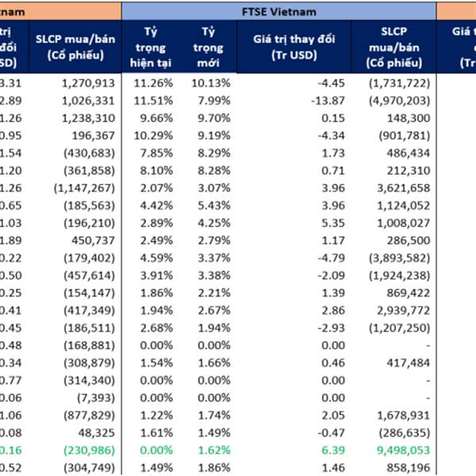Click the cell (1,924,238)

pos(400,275)
